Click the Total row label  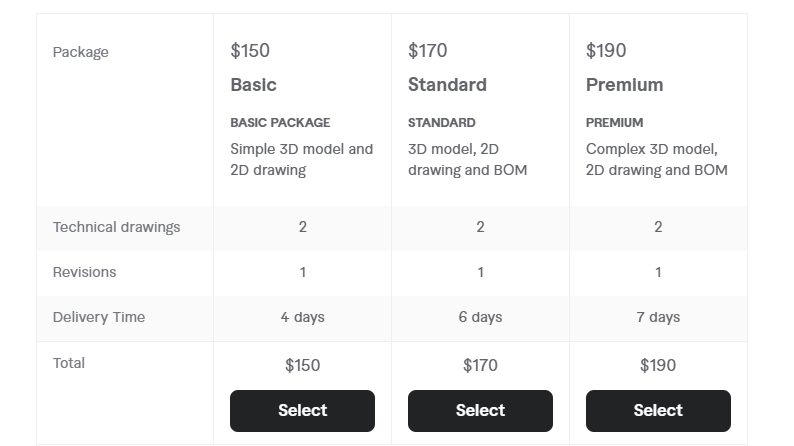coord(69,363)
